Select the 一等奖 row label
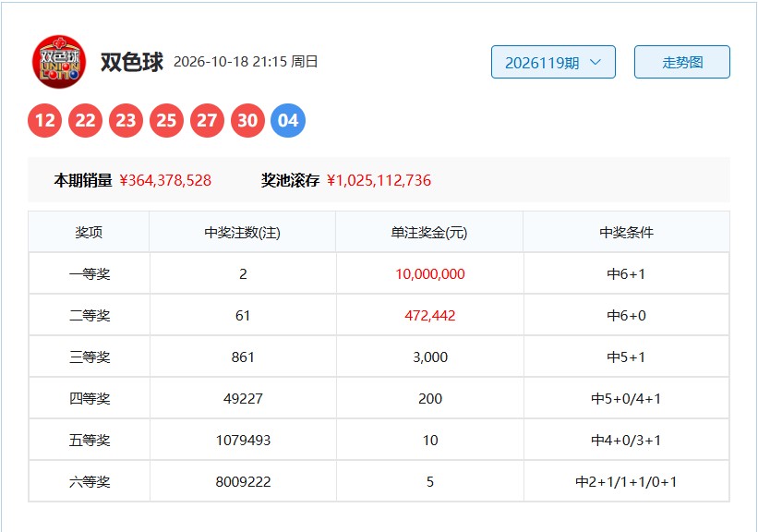Screen dimensions: 758x532 tap(90, 274)
